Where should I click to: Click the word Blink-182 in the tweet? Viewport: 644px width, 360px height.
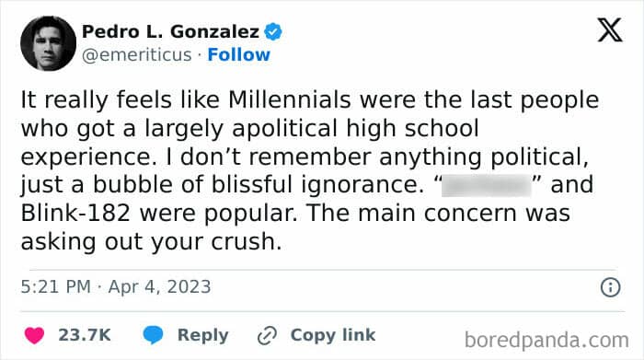pyautogui.click(x=75, y=214)
